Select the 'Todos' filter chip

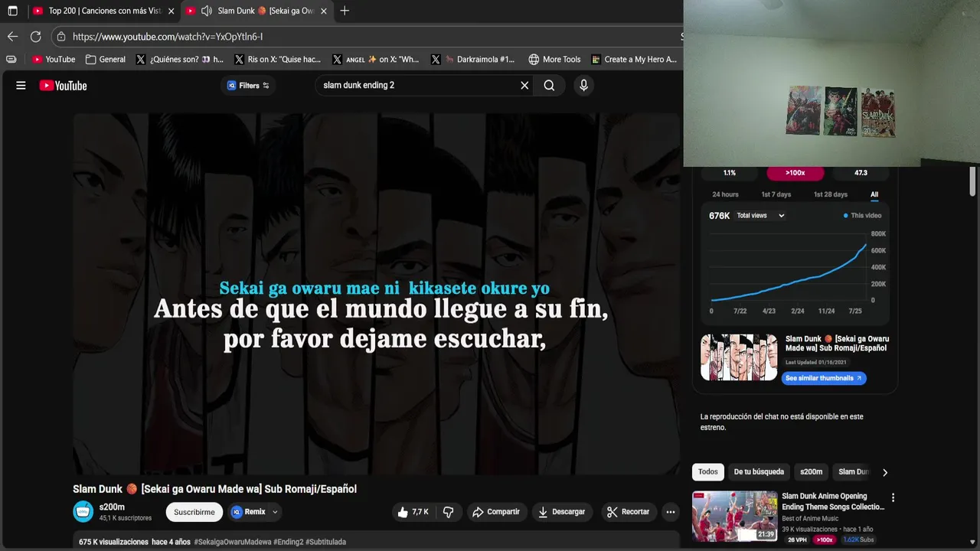(708, 472)
